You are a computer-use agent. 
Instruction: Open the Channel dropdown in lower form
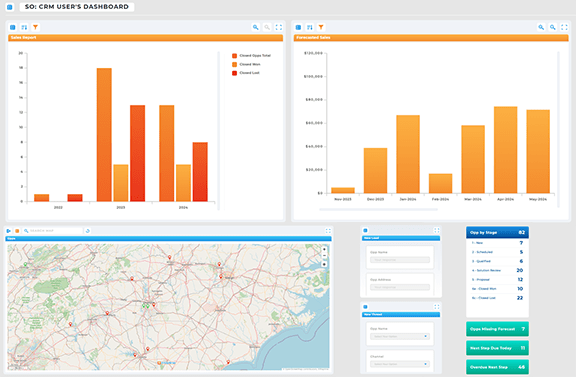point(400,364)
